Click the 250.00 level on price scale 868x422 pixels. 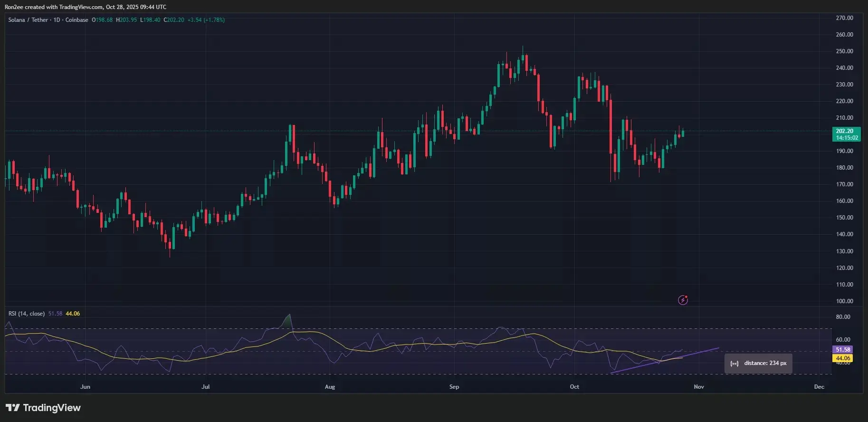(844, 51)
